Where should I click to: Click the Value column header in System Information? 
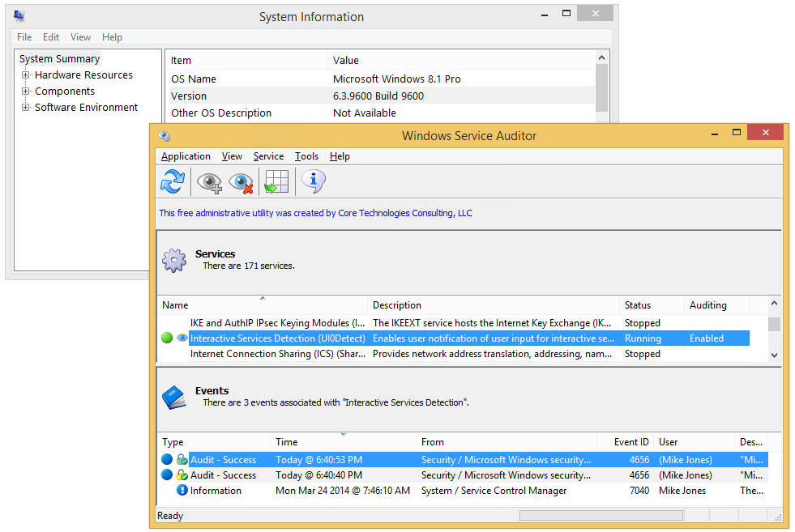point(461,60)
